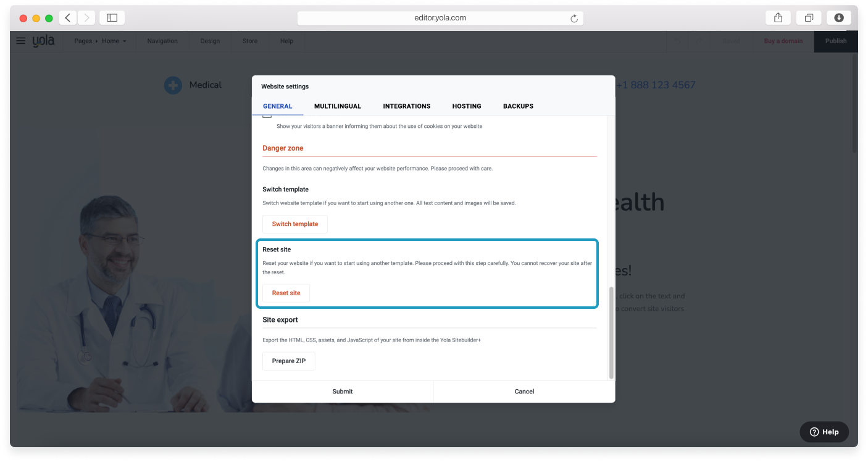Click the settings dialog scrollbar thumb
Viewport: 868px width, 462px height.
click(611, 332)
